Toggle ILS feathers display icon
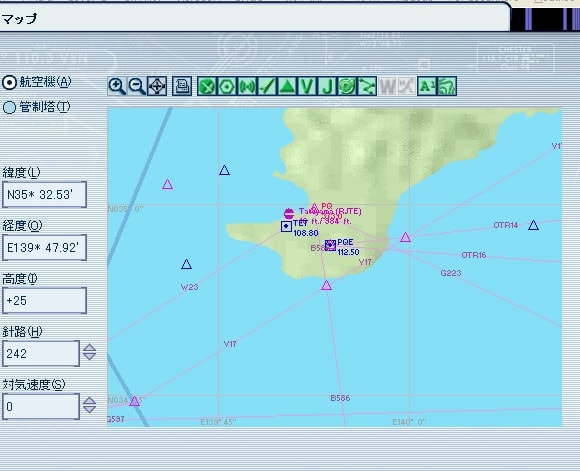The width and height of the screenshot is (580, 471). pyautogui.click(x=267, y=86)
